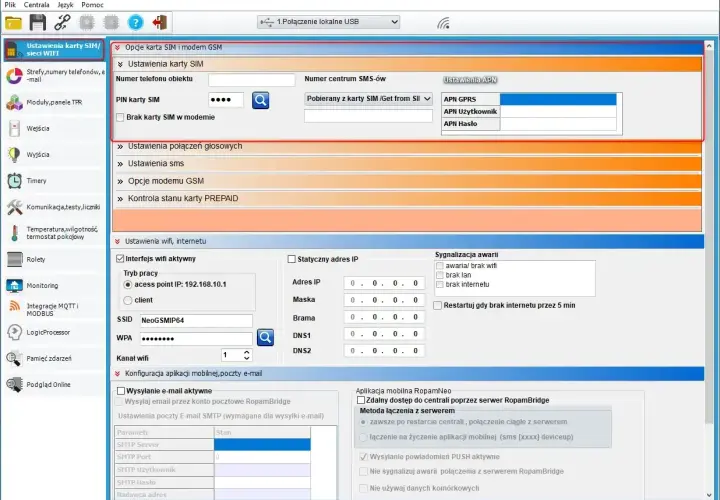Screen dimensions: 720x500
Task: Open Moduły, panele TPR section
Action: pyautogui.click(x=54, y=102)
